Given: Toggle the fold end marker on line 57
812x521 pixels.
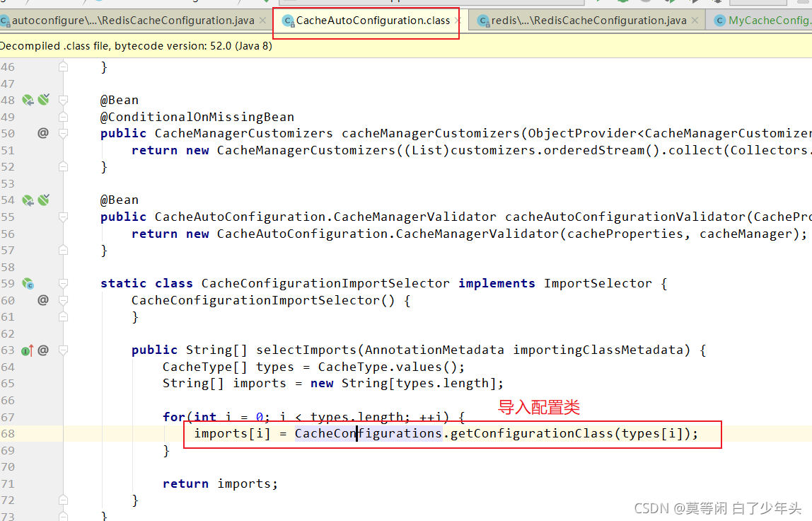Looking at the screenshot, I should point(63,251).
